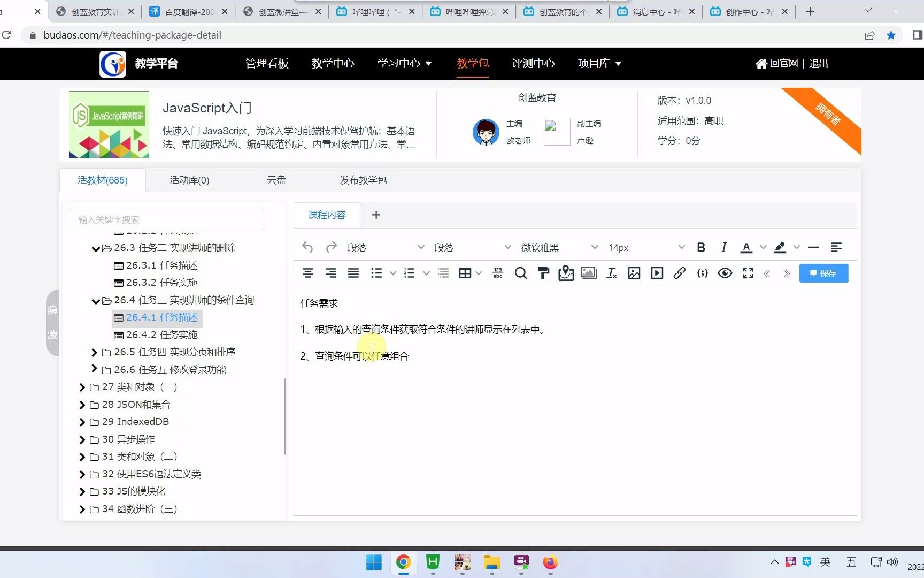Preview content with the eye icon
The image size is (924, 578).
coord(725,273)
